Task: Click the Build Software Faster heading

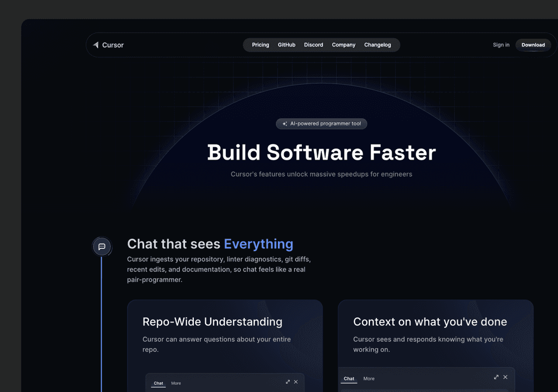Action: pos(321,153)
